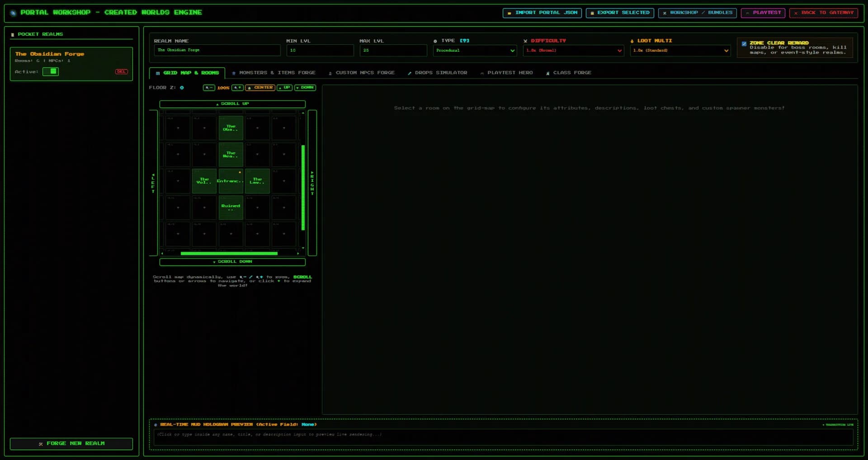Delete realm with the DEL button
Viewport: 868px width, 460px height.
121,71
